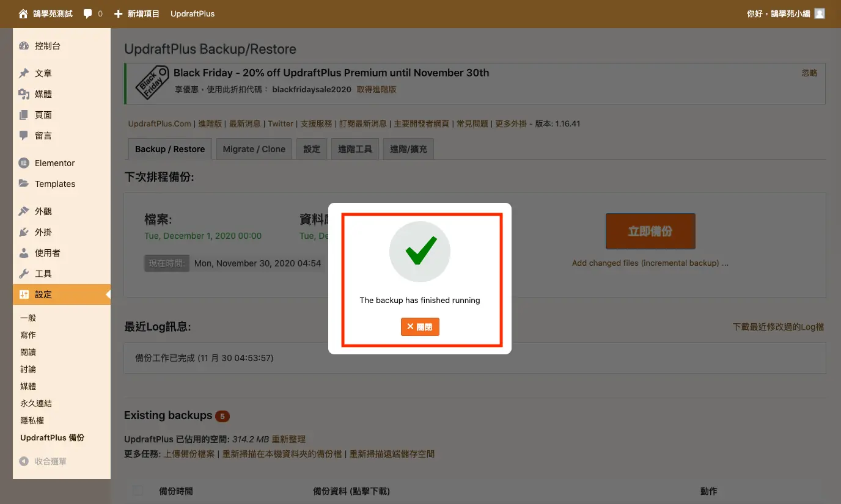Image resolution: width=841 pixels, height=504 pixels.
Task: Open UpdraftPlus in the top admin bar
Action: pyautogui.click(x=193, y=13)
